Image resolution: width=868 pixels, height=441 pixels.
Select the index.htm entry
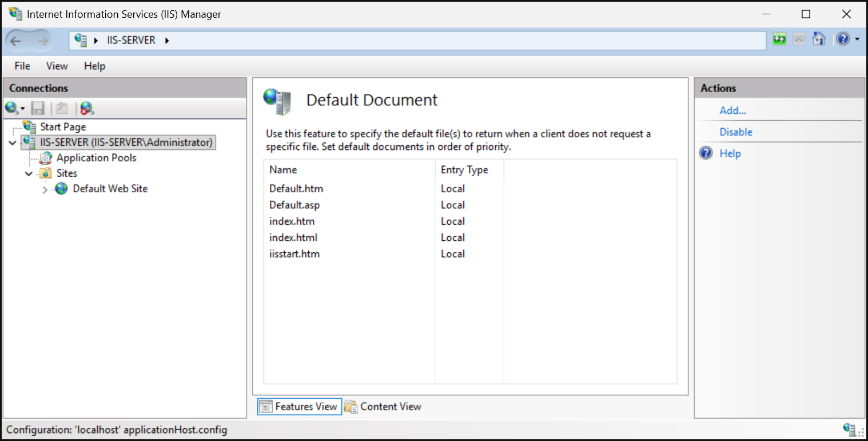click(x=292, y=221)
